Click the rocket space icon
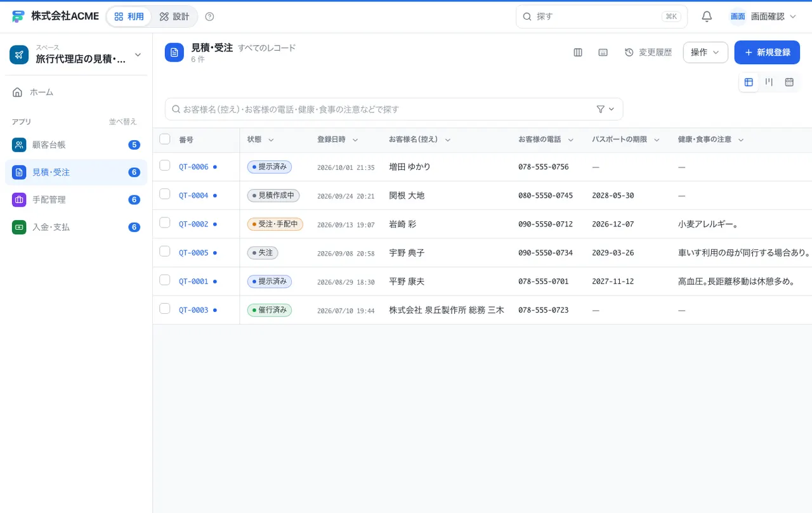 (19, 55)
